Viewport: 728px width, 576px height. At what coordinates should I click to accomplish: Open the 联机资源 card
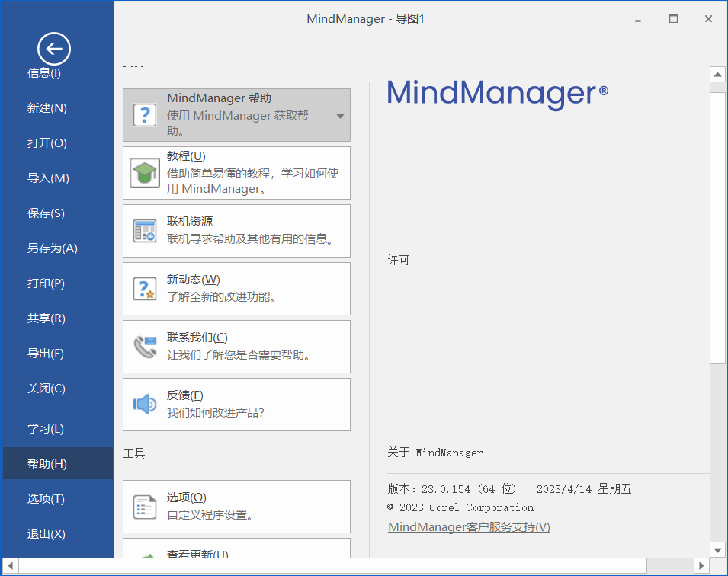point(236,231)
